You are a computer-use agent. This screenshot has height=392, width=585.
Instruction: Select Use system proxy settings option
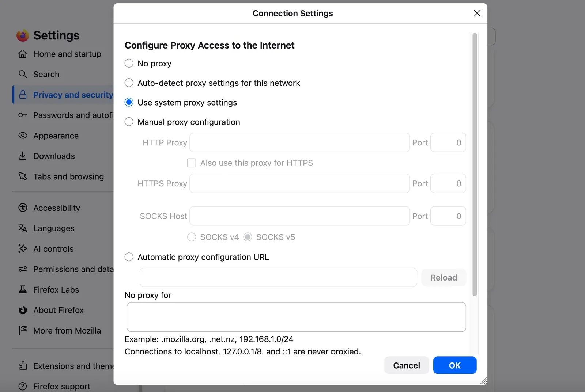tap(129, 103)
